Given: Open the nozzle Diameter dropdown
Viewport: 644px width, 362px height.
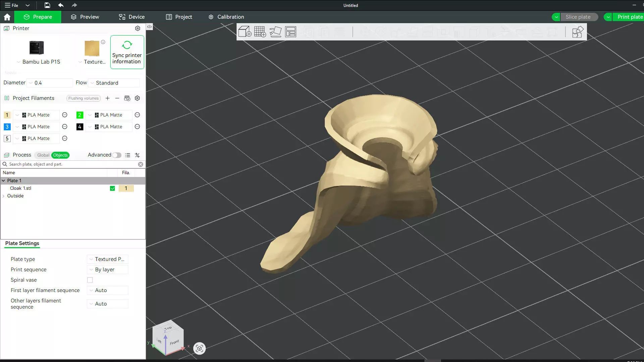Looking at the screenshot, I should tap(50, 83).
